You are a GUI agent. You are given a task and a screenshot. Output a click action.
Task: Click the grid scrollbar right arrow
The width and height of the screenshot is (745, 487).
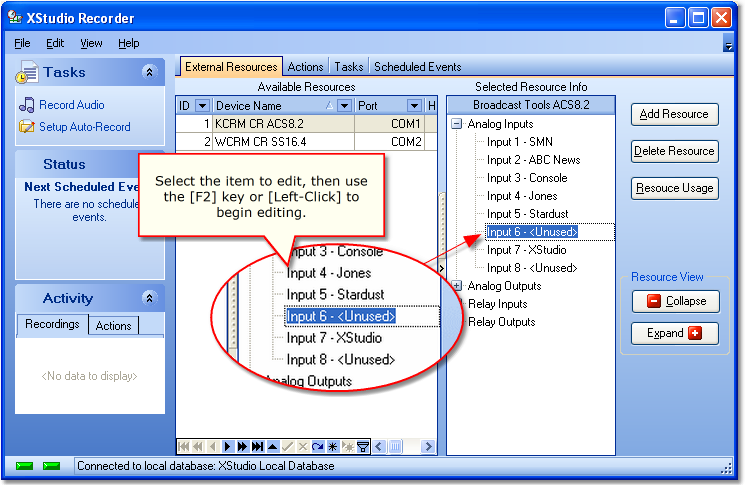click(x=429, y=447)
